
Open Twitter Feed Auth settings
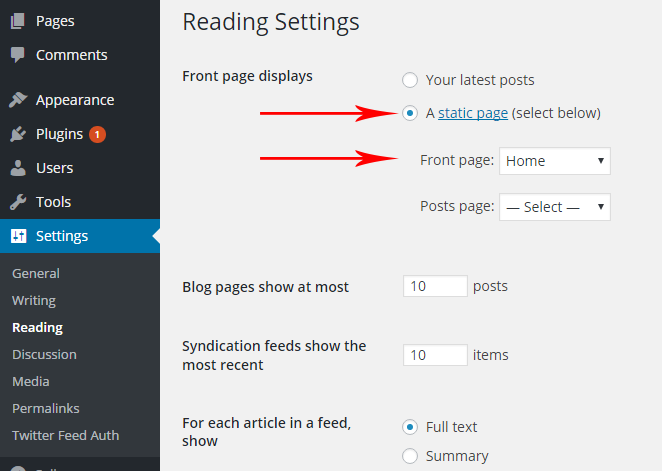click(65, 435)
